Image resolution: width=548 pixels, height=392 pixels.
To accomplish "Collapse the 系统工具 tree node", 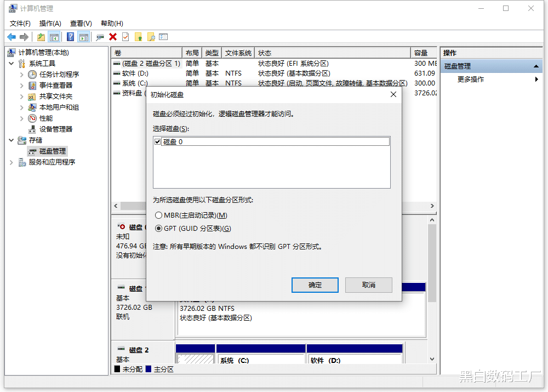I will point(12,63).
